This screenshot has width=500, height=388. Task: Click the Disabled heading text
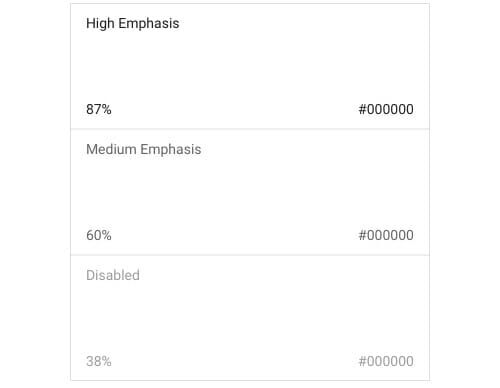pyautogui.click(x=113, y=275)
